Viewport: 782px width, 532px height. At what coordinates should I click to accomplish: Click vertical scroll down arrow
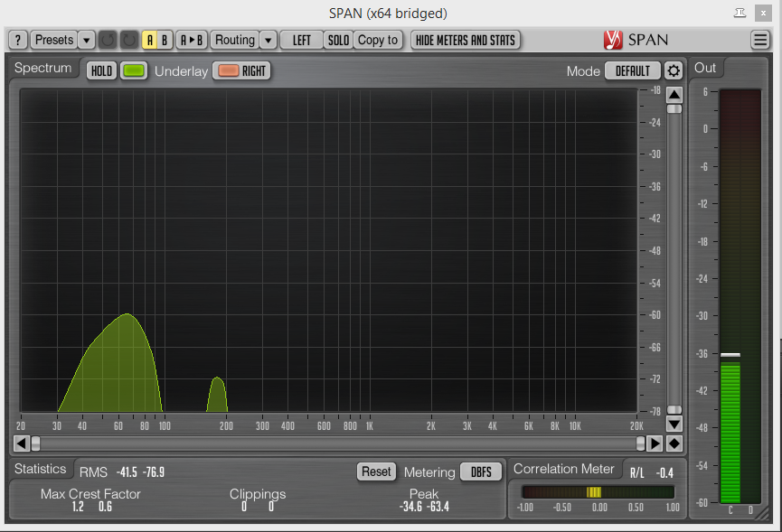point(674,425)
